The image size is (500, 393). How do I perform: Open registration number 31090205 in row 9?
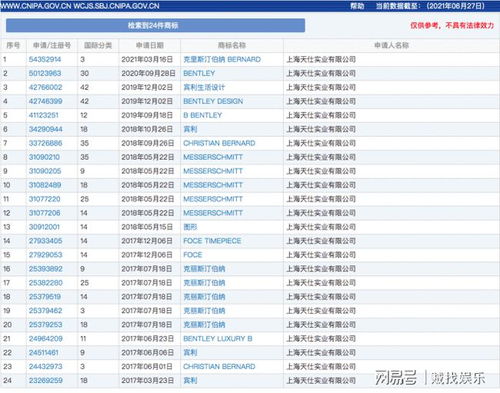45,171
